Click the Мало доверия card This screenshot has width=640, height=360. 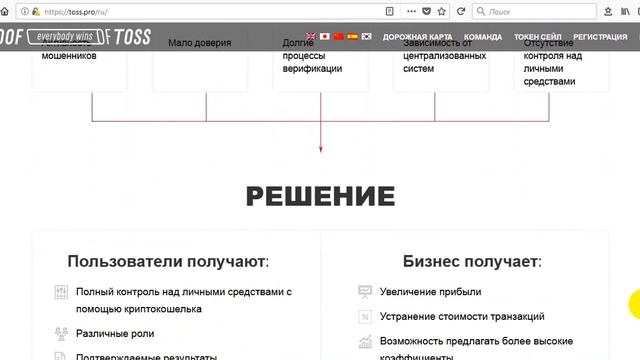click(200, 65)
